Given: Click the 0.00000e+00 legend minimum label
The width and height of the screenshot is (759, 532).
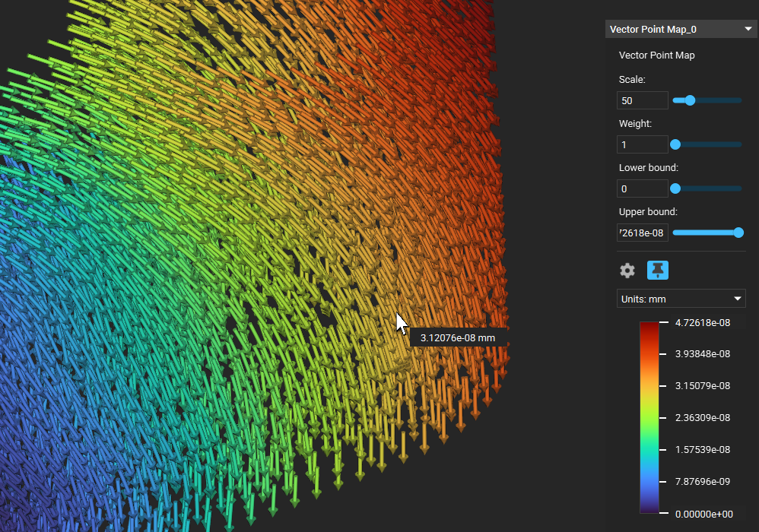Looking at the screenshot, I should pos(703,514).
